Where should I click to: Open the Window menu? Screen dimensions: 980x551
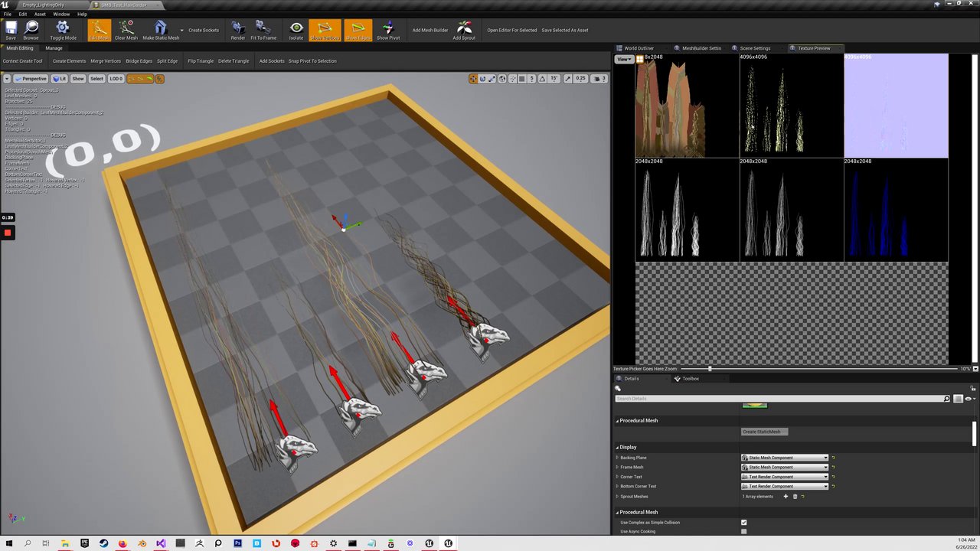coord(61,14)
